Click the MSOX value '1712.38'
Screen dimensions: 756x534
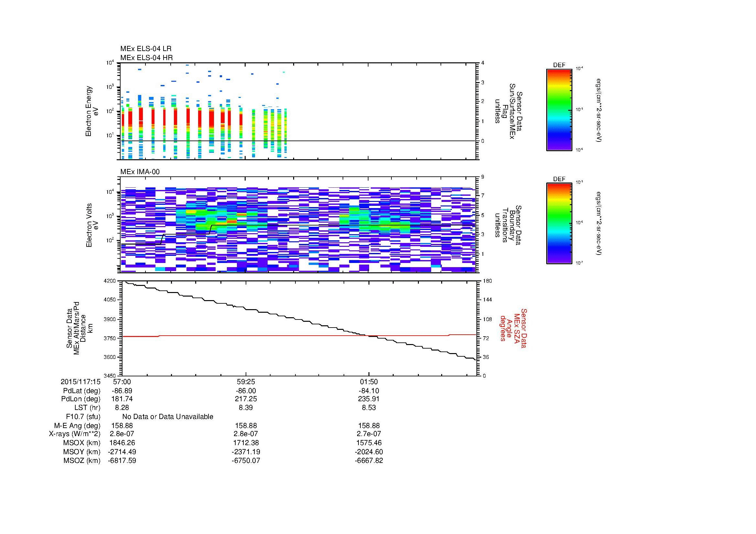246,443
